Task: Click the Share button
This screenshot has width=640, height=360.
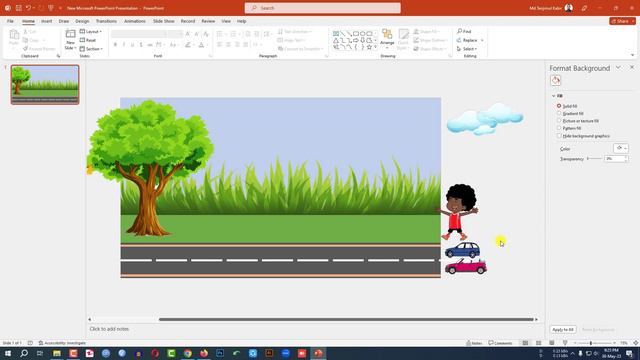Action: click(x=622, y=21)
